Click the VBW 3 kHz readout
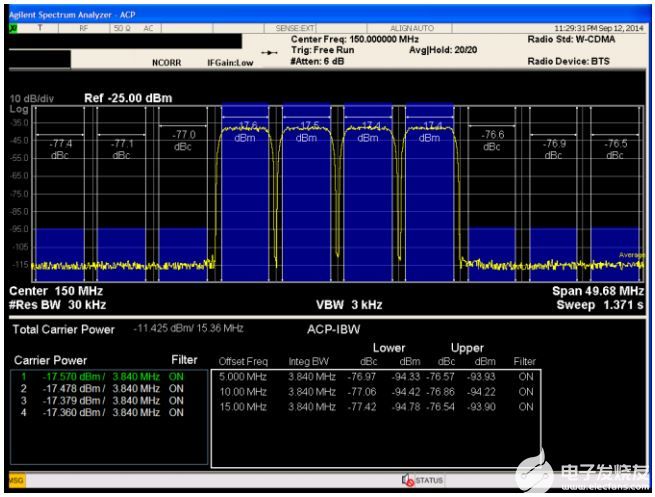Screen dimensions: 655x497 [x=348, y=304]
